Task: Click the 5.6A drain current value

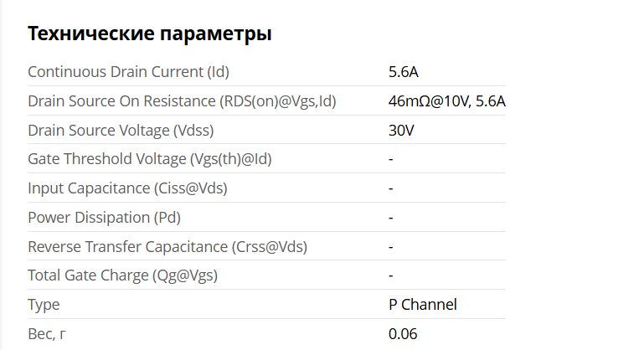Action: tap(403, 72)
